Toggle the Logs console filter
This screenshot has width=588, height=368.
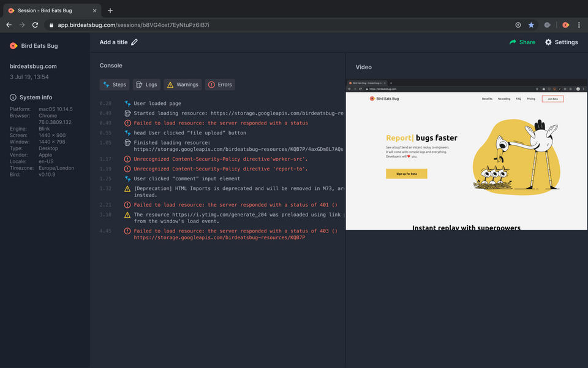146,85
